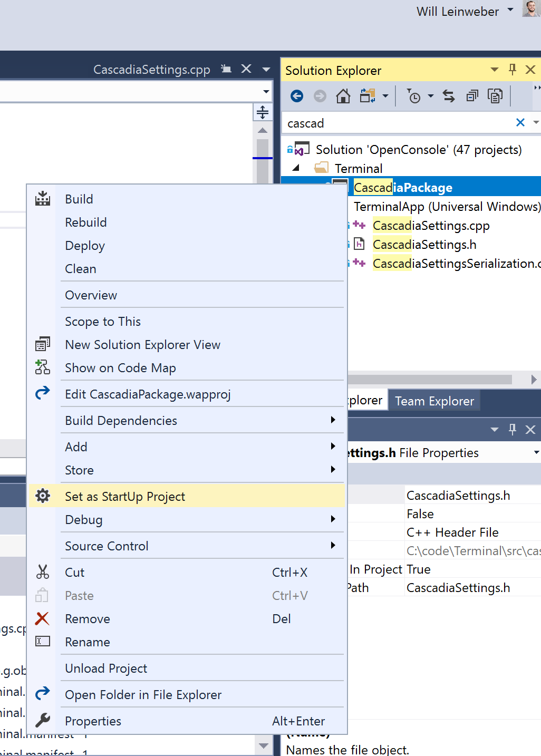541x756 pixels.
Task: Open the Debug submenu
Action: coord(333,519)
